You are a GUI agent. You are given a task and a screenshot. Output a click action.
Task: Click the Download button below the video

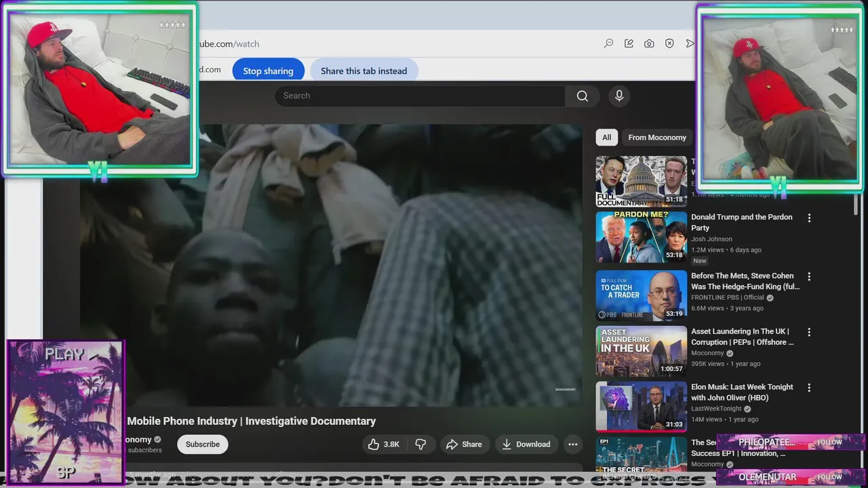click(526, 444)
